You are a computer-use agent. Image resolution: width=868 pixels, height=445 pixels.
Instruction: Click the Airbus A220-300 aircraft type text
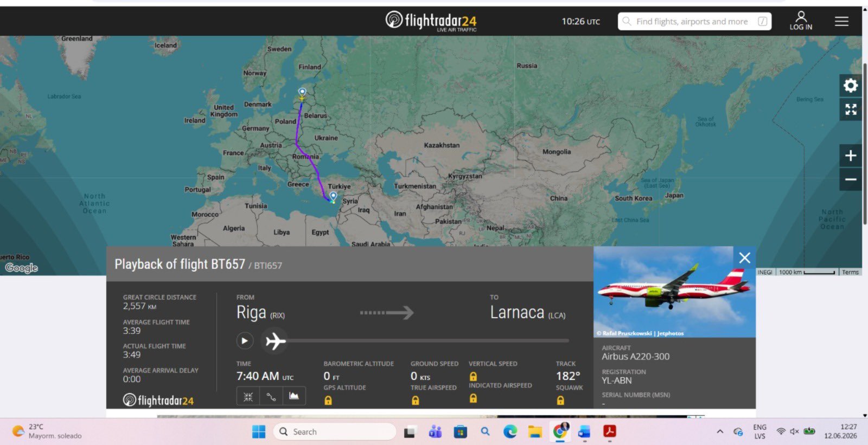point(635,357)
